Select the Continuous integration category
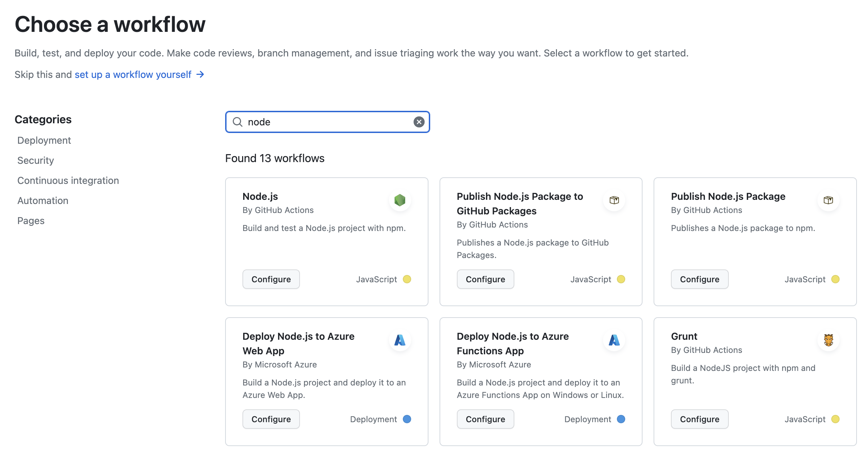 [68, 180]
